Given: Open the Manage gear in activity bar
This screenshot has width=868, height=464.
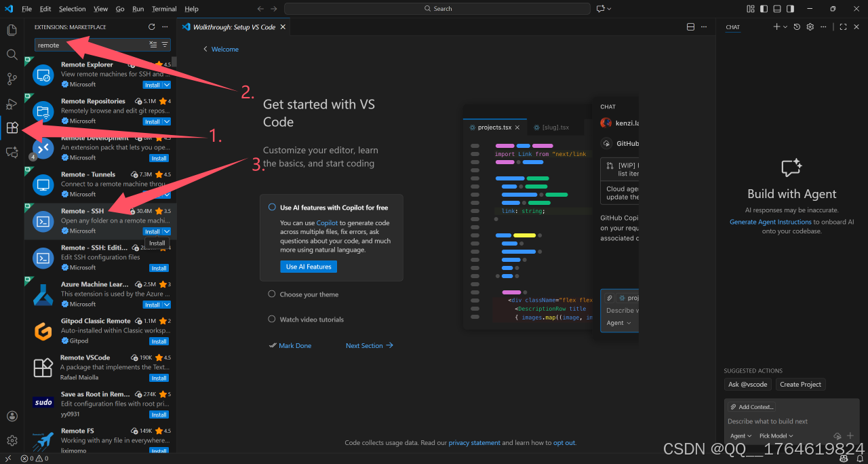Looking at the screenshot, I should coord(12,440).
